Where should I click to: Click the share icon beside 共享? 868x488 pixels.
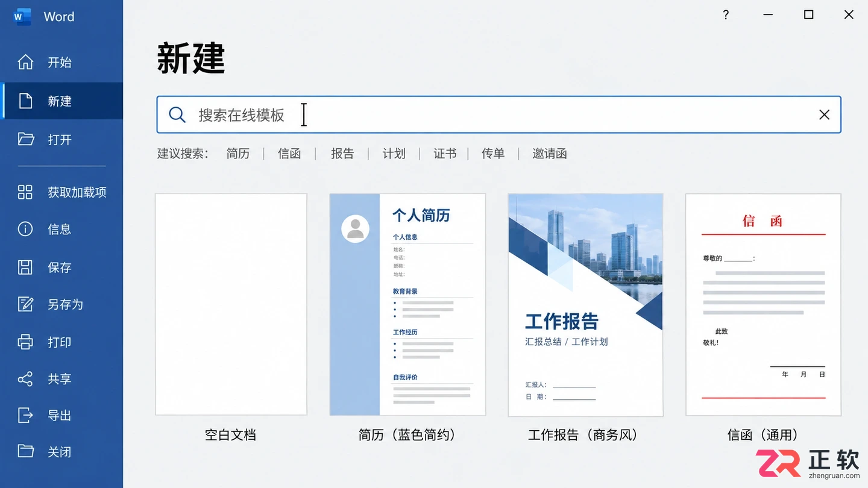click(25, 378)
